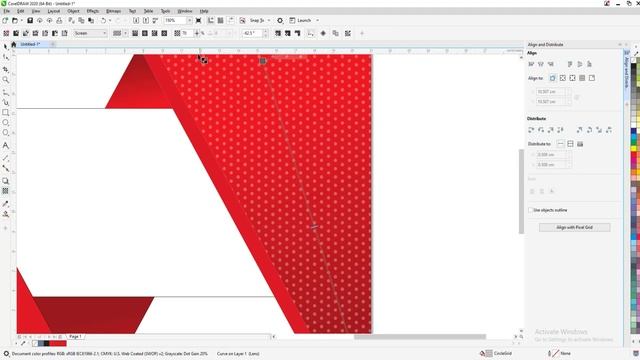This screenshot has height=360, width=640.
Task: Open the Bitmaps menu
Action: tap(113, 11)
